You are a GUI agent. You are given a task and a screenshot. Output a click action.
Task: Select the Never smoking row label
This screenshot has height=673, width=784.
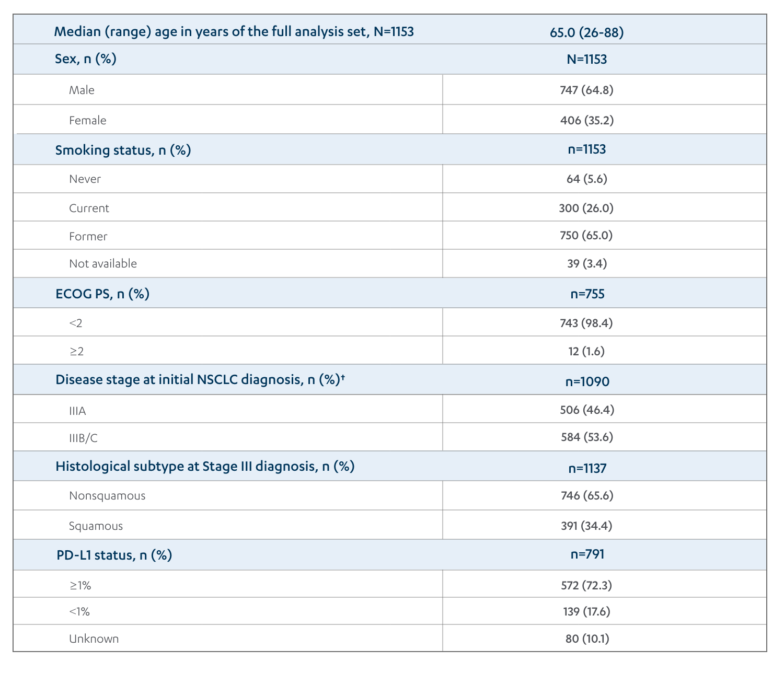[x=85, y=179]
